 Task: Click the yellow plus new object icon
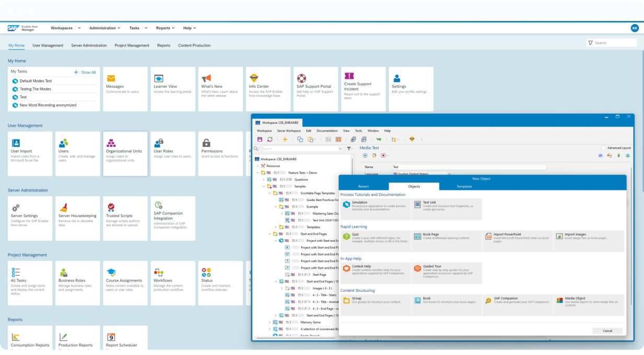[285, 139]
